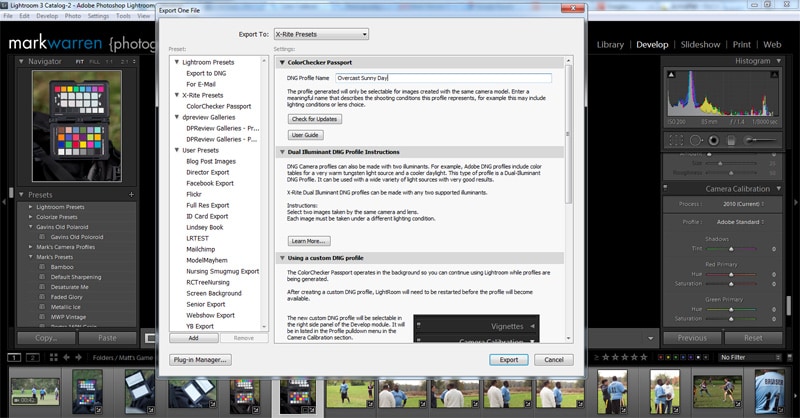Switch to the Web module
The height and width of the screenshot is (418, 800).
(x=772, y=44)
